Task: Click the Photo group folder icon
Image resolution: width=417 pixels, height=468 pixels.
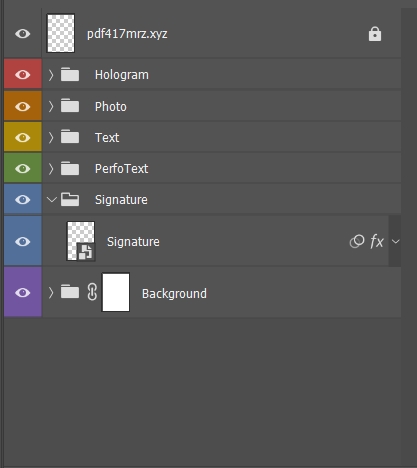Action: (70, 106)
